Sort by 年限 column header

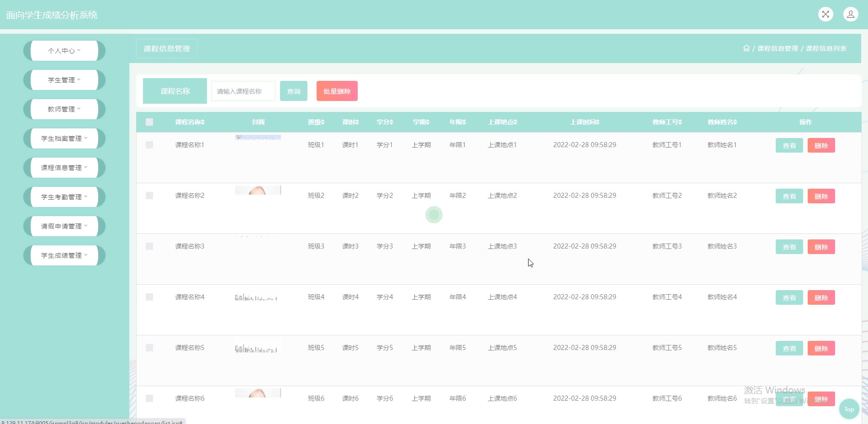[x=458, y=122]
